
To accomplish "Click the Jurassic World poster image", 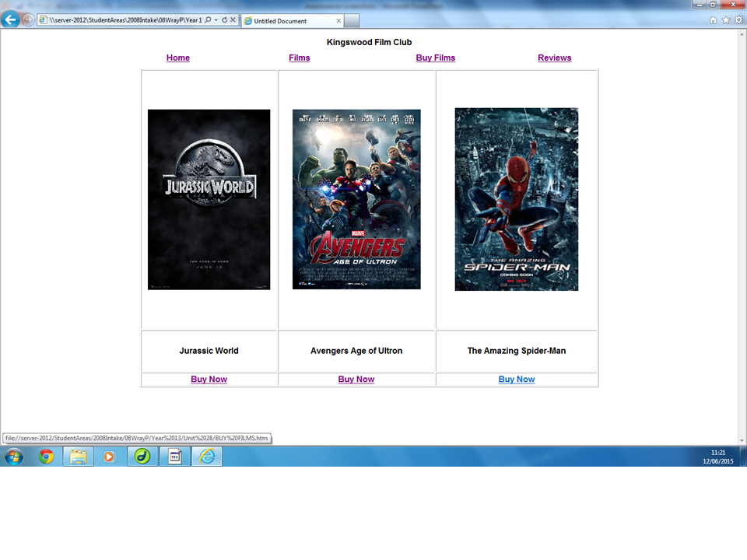I will 209,200.
